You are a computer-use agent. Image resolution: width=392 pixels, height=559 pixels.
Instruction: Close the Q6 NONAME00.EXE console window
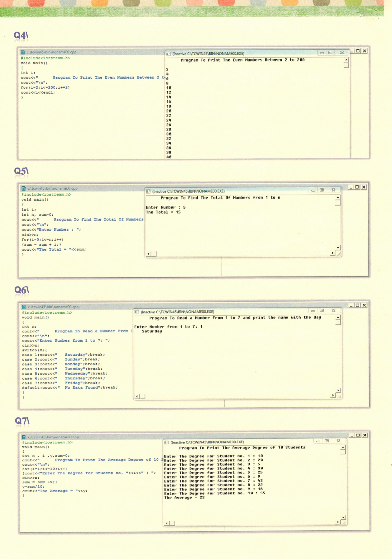pyautogui.click(x=334, y=311)
